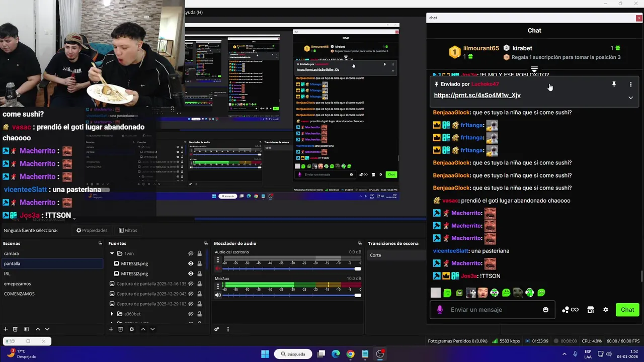The height and width of the screenshot is (362, 644).
Task: Hide the MITESSJ2.png source
Action: click(x=191, y=274)
